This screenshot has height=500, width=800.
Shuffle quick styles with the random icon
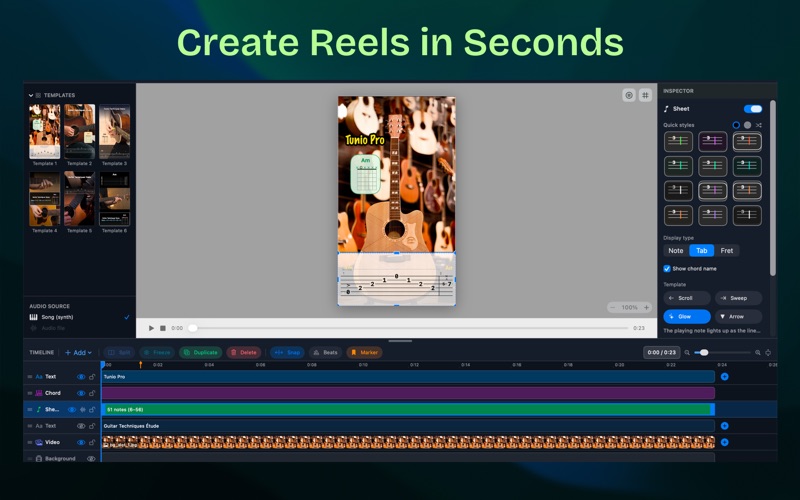pos(759,125)
